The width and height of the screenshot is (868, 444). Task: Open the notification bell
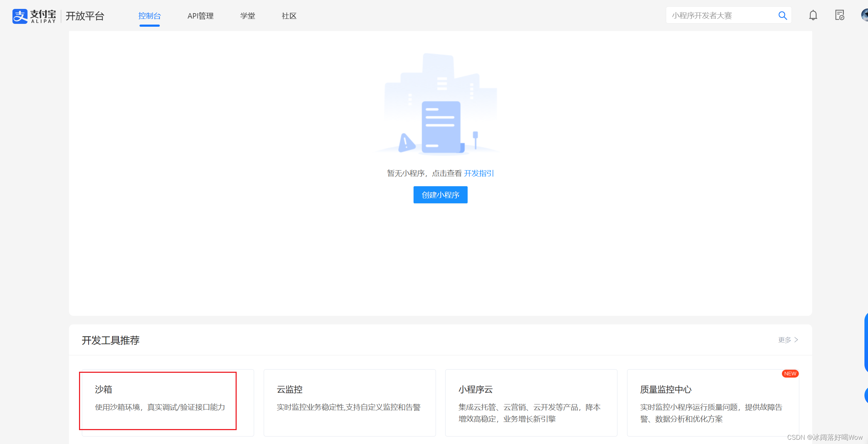click(813, 15)
